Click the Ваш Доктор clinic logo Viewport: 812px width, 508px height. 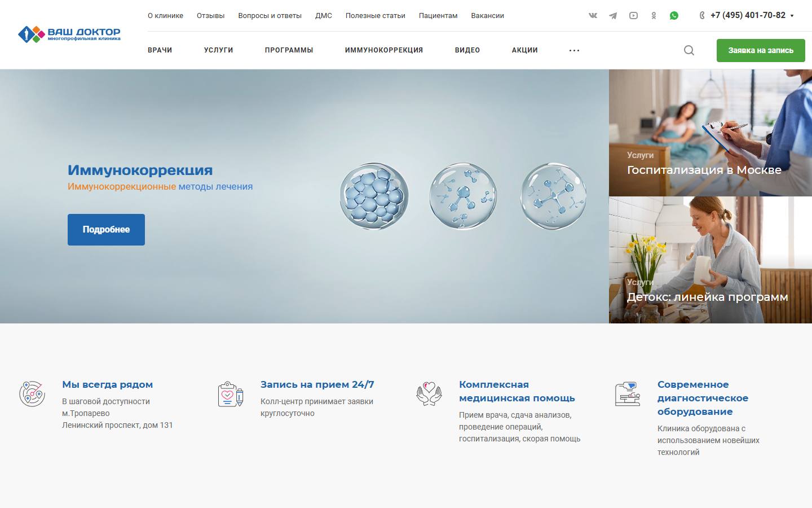[69, 34]
